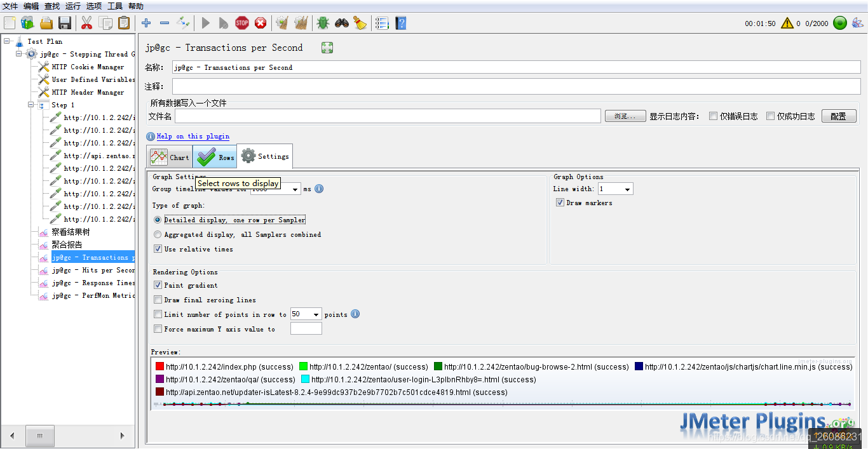Open Search with the binoculars icon
868x449 pixels.
click(x=342, y=23)
